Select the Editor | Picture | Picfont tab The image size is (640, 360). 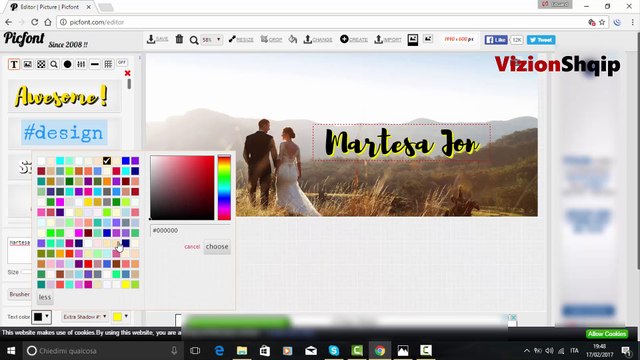50,7
